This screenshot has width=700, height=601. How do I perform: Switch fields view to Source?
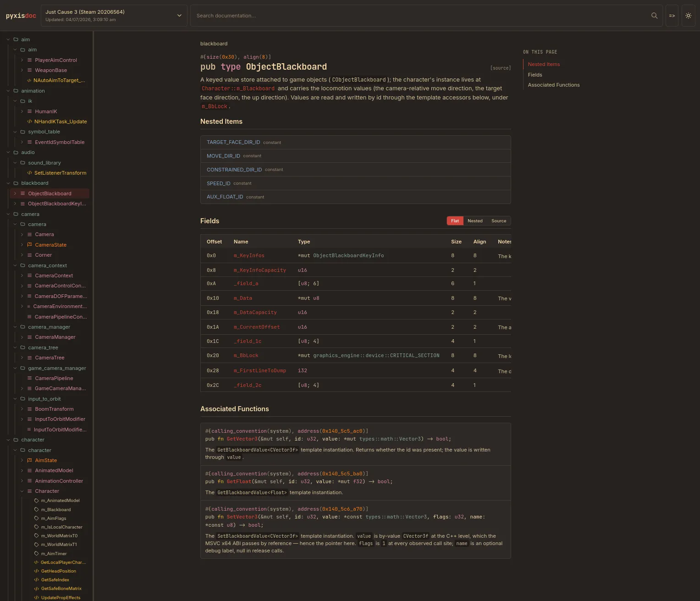pyautogui.click(x=499, y=221)
